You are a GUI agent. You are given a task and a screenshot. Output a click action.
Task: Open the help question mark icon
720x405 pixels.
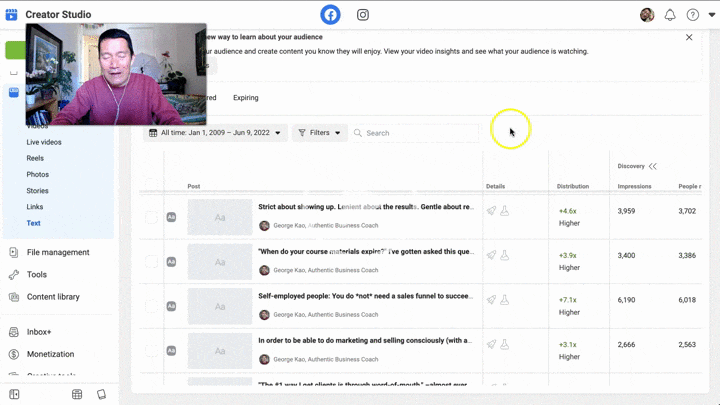(x=692, y=15)
